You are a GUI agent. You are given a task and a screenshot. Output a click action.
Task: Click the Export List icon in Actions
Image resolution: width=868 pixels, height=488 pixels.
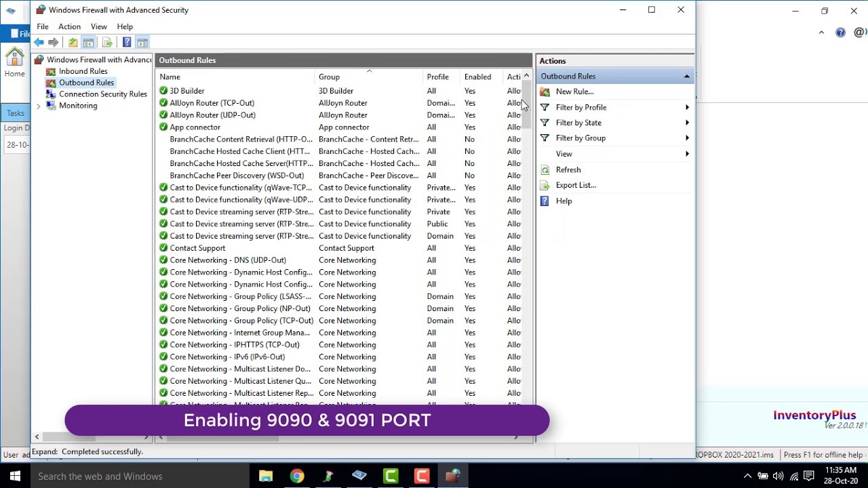tap(545, 185)
